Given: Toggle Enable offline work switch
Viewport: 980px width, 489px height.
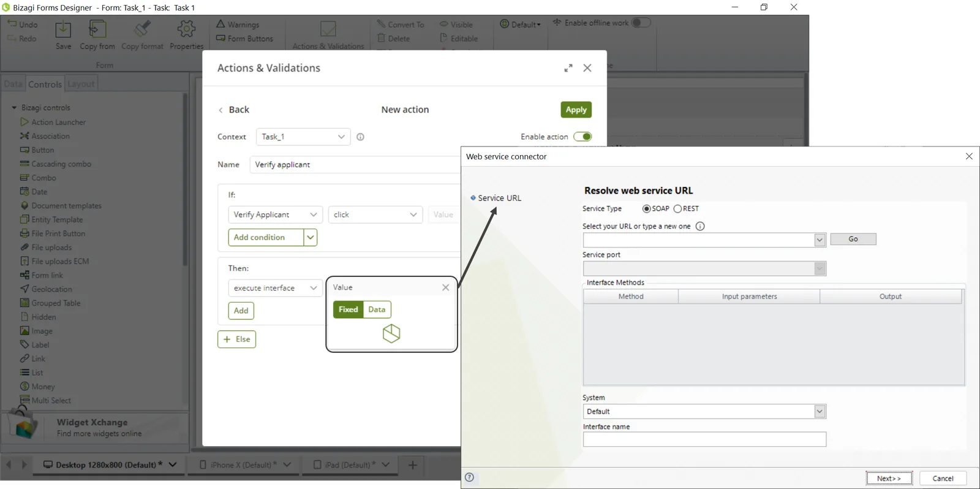Looking at the screenshot, I should pos(641,23).
